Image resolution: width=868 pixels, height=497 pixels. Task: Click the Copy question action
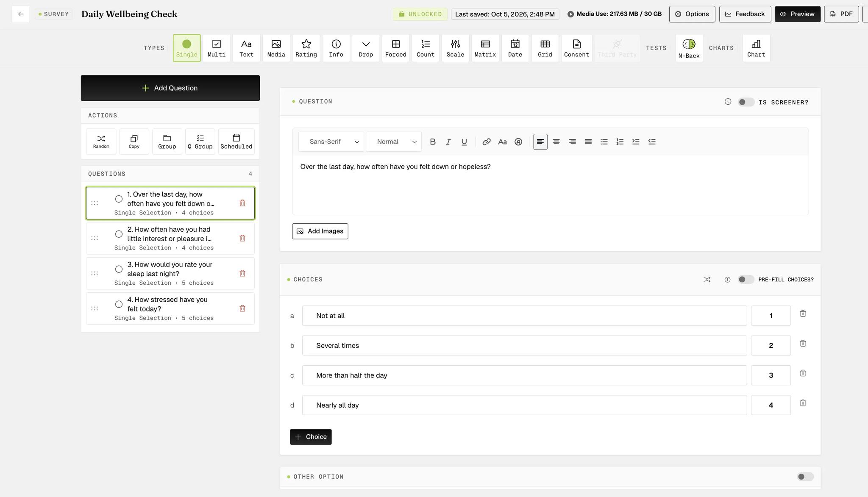click(134, 142)
